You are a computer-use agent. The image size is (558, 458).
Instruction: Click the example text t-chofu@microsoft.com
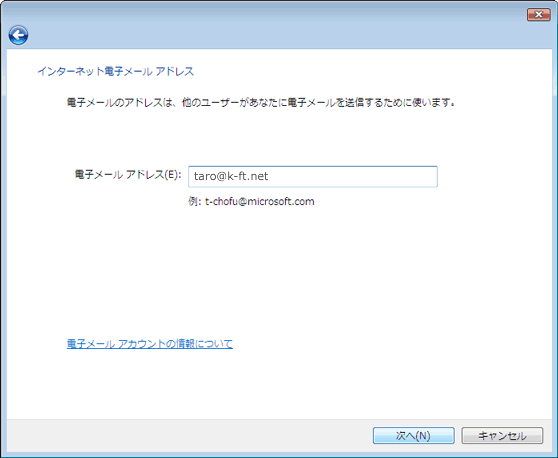point(259,201)
